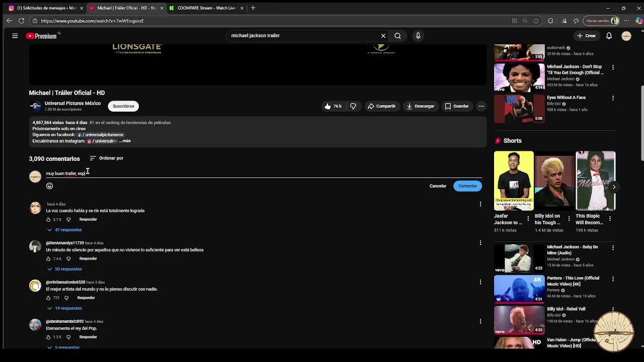This screenshot has width=644, height=362.
Task: Open options menu for @RenAmamiya11739 comment
Action: (480, 243)
